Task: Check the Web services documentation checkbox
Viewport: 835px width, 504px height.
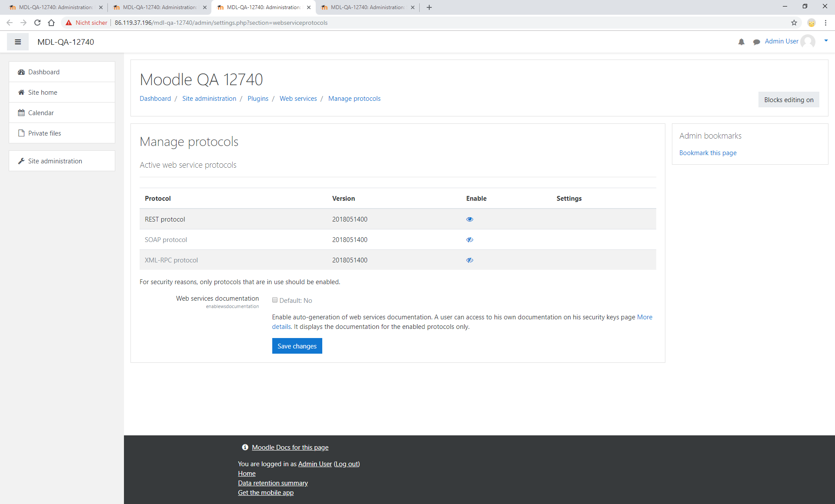Action: [275, 300]
